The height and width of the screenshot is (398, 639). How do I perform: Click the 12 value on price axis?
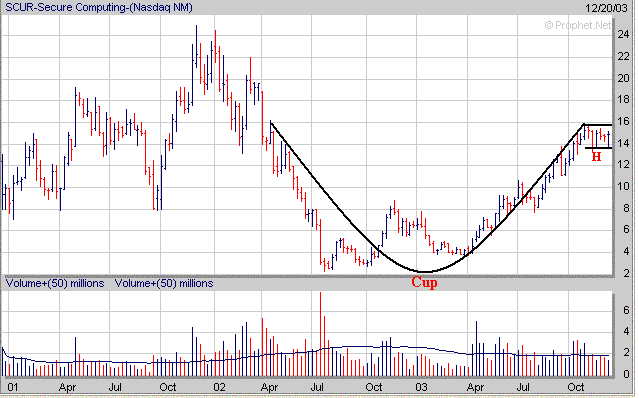pyautogui.click(x=624, y=165)
